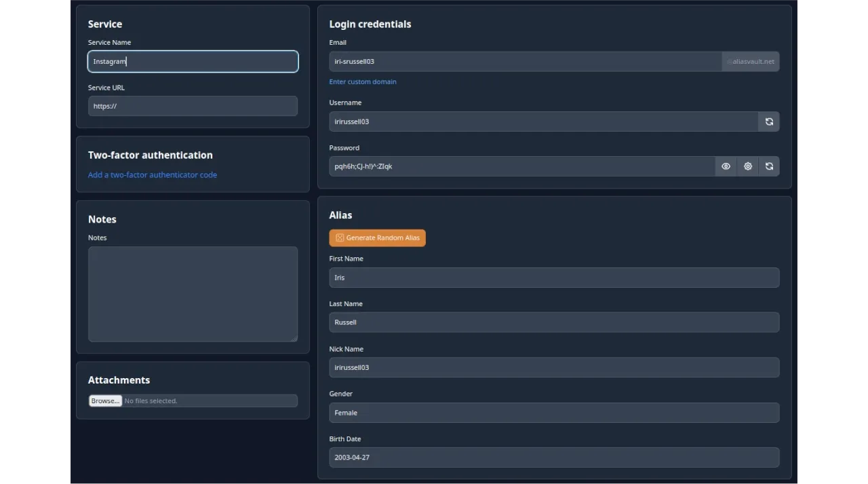This screenshot has width=868, height=484.
Task: Edit the First Name field
Action: coord(554,278)
